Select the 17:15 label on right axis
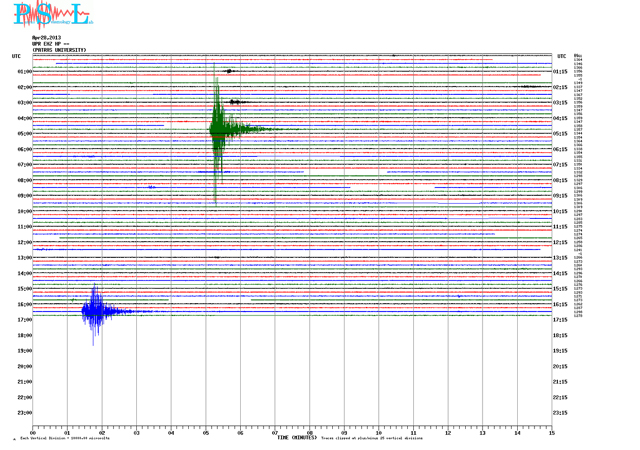This screenshot has width=640, height=450. click(561, 320)
